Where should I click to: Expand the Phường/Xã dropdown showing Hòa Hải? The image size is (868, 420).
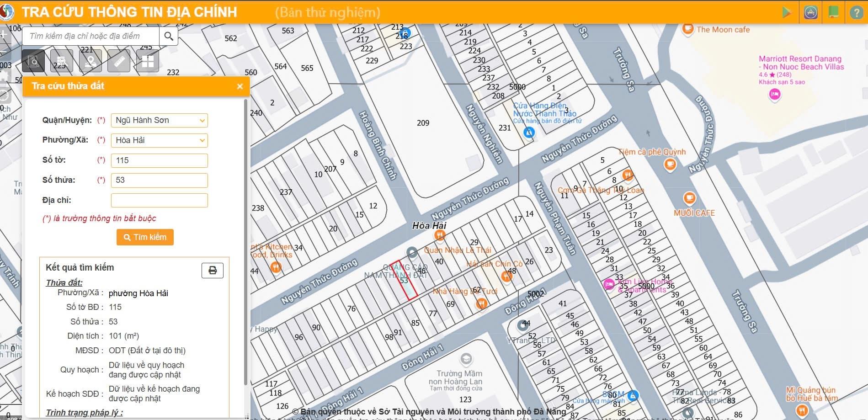(x=159, y=140)
